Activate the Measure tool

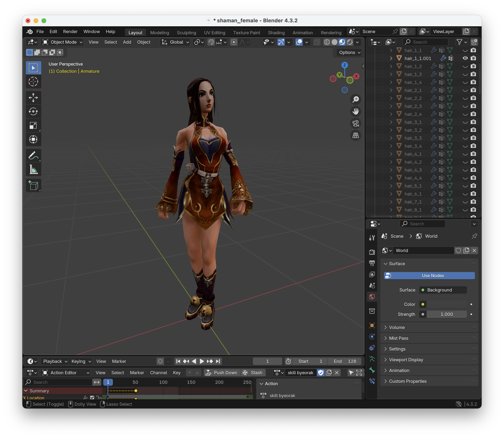pos(33,169)
